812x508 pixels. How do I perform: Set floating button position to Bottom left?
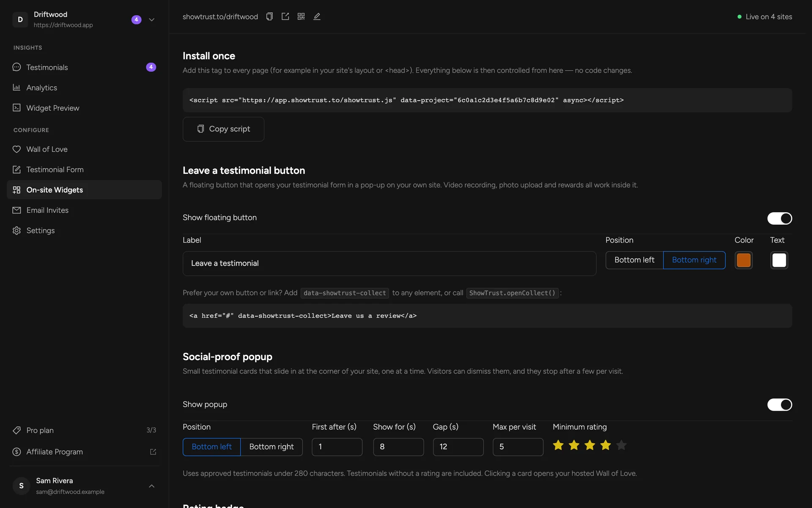[x=634, y=260]
